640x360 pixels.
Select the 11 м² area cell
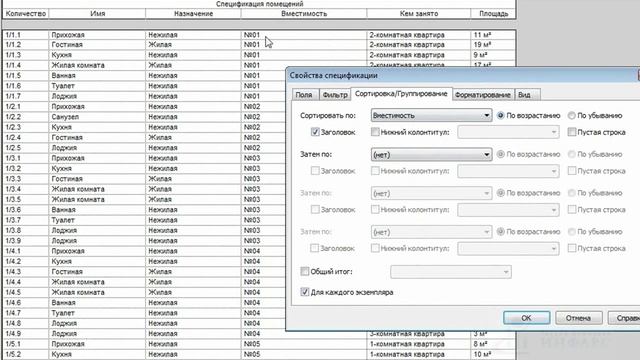coord(493,35)
